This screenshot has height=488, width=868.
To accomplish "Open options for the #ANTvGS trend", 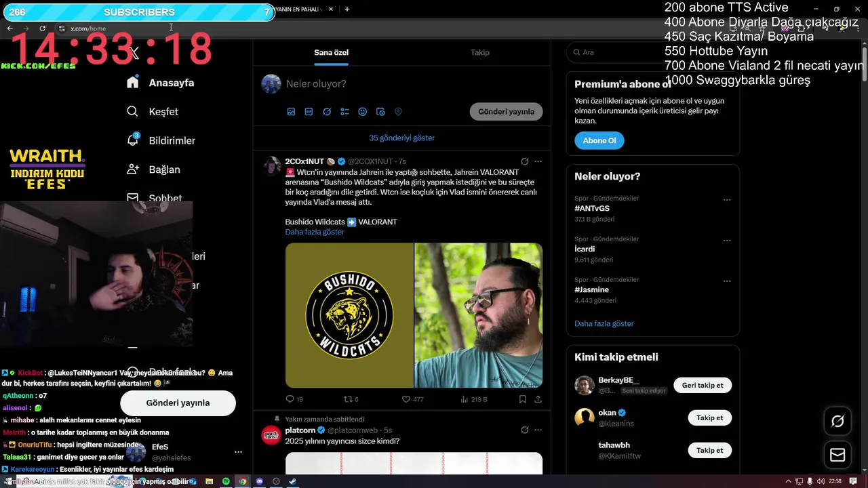I will pyautogui.click(x=727, y=200).
